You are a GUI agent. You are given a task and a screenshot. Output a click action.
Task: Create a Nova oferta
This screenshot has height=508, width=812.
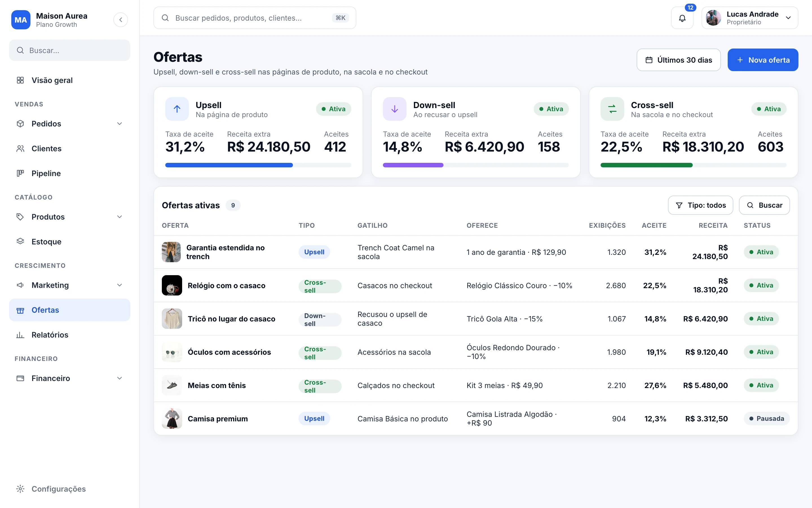763,60
